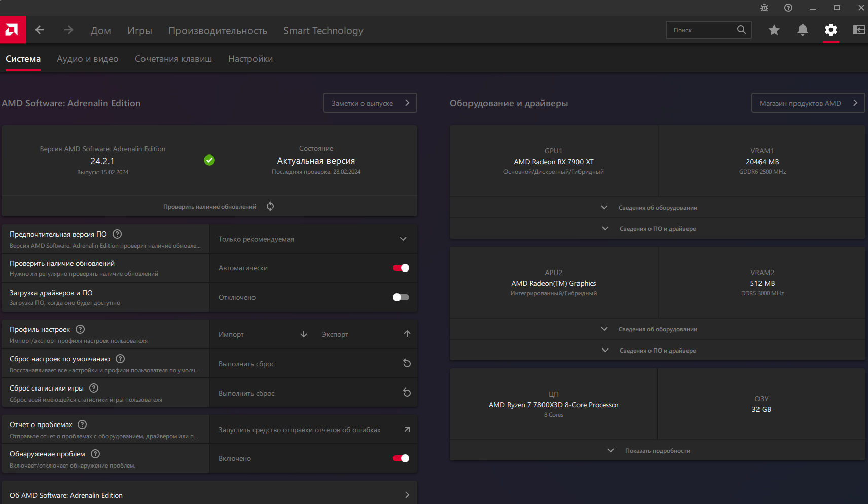Open the settings gear icon
Viewport: 868px width, 504px height.
(830, 30)
